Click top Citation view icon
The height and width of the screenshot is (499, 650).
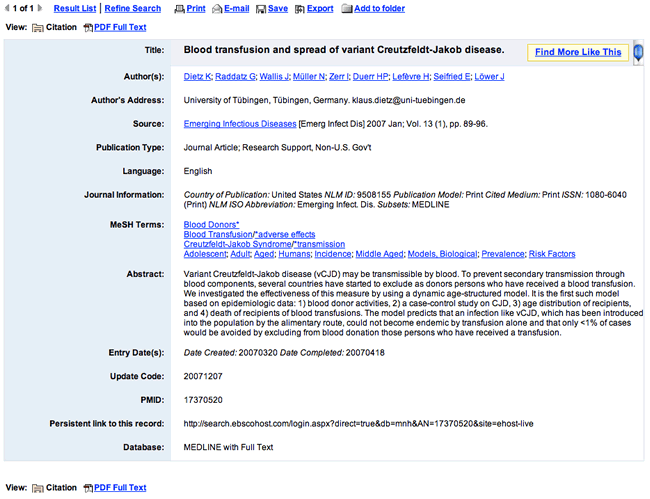(x=38, y=28)
